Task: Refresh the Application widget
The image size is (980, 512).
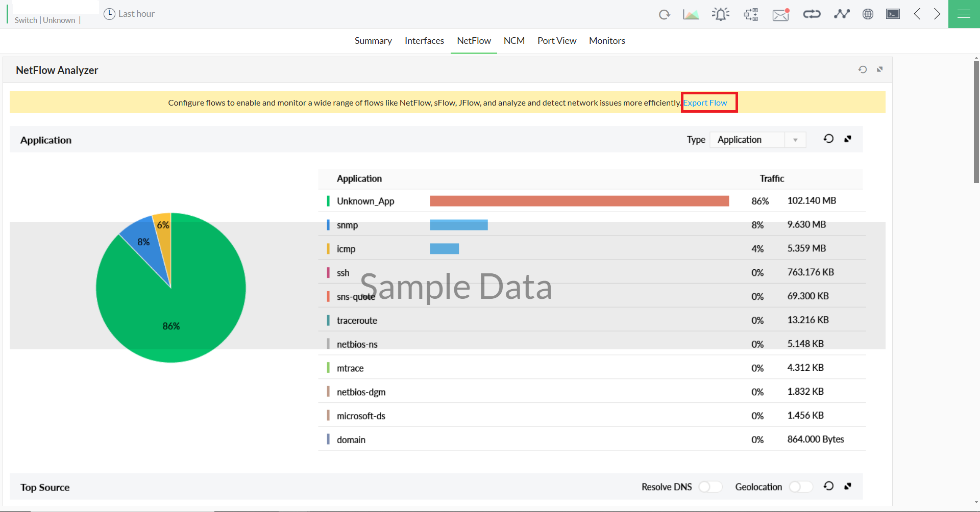Action: tap(828, 138)
